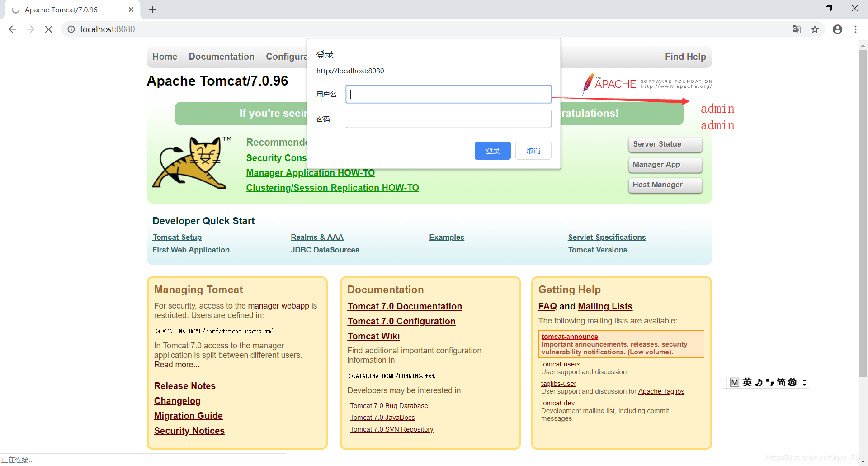868x466 pixels.
Task: Open the FAQ link
Action: pos(547,306)
